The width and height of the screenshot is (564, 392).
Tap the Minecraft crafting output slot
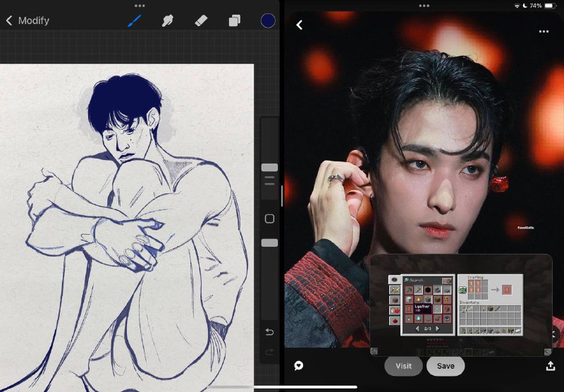click(x=506, y=290)
